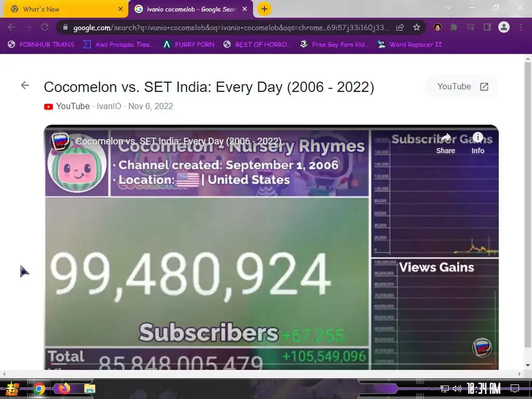This screenshot has height=399, width=532.
Task: Click the IvanIO channel name text
Action: [x=109, y=106]
